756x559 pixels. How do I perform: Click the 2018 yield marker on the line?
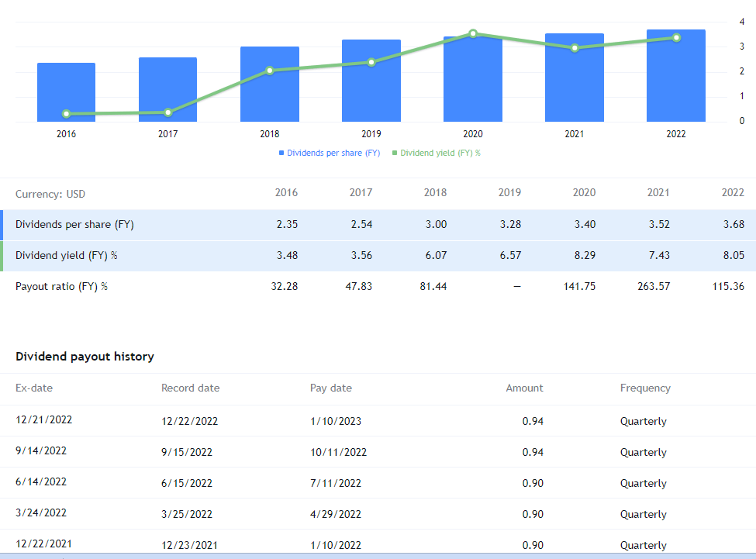(269, 70)
